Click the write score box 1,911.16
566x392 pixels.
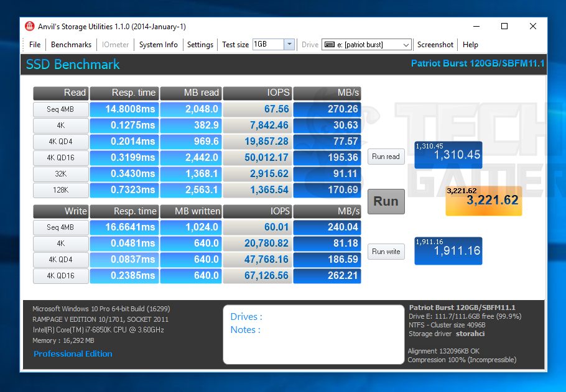click(x=448, y=250)
